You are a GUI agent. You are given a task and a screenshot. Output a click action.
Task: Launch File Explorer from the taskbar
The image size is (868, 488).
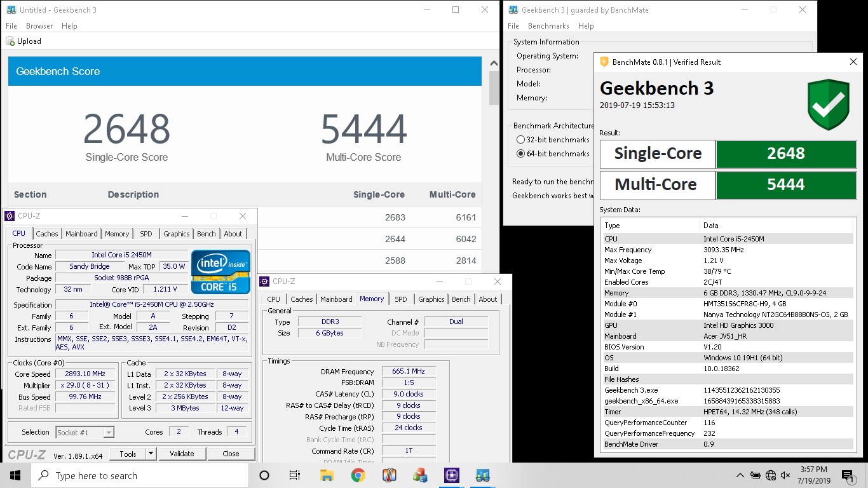[327, 475]
